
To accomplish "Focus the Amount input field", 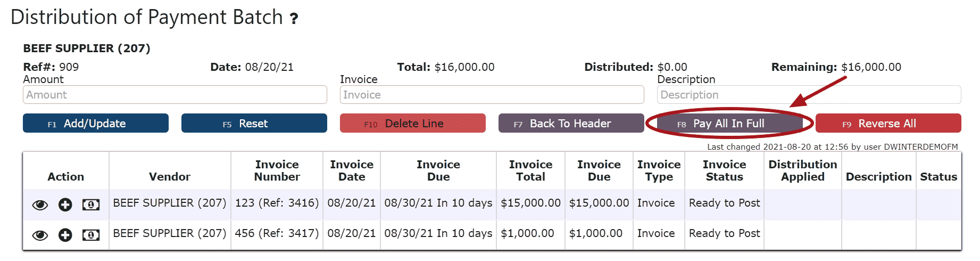I will click(x=175, y=95).
